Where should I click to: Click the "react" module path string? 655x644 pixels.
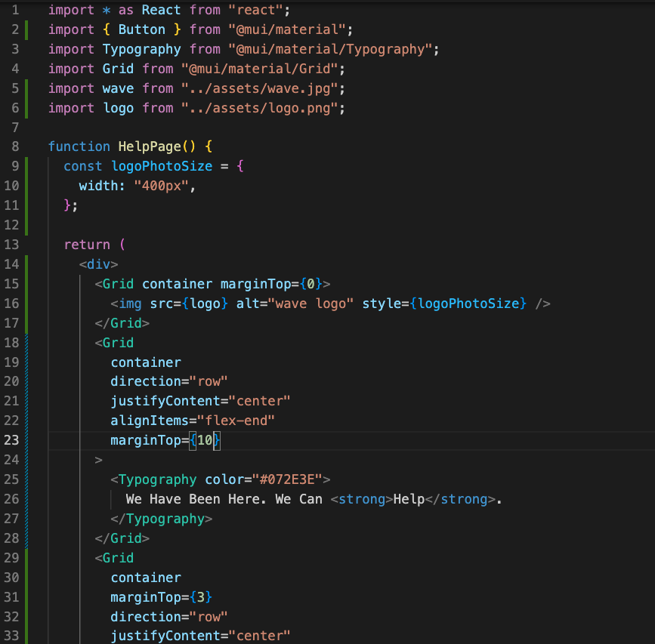[255, 10]
